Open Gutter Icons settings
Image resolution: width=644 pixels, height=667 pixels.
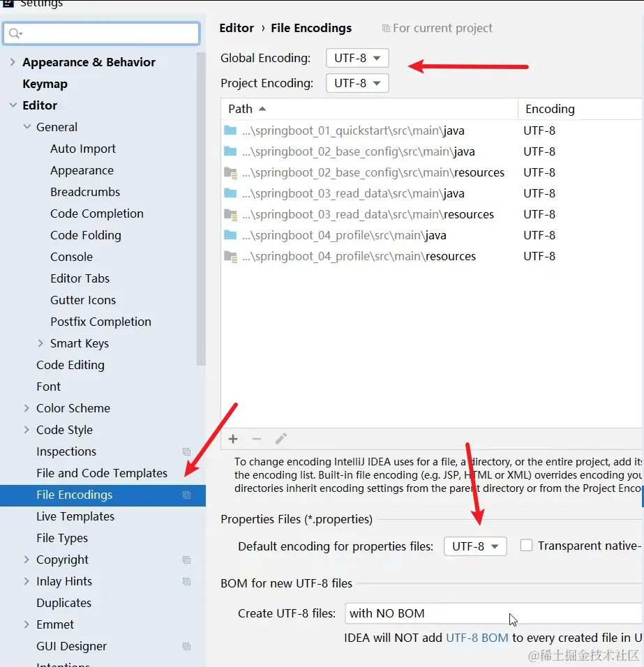[x=83, y=300]
